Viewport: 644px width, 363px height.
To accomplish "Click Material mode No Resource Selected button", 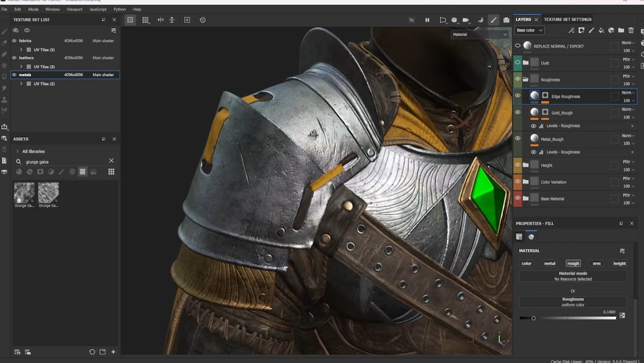I will (573, 276).
